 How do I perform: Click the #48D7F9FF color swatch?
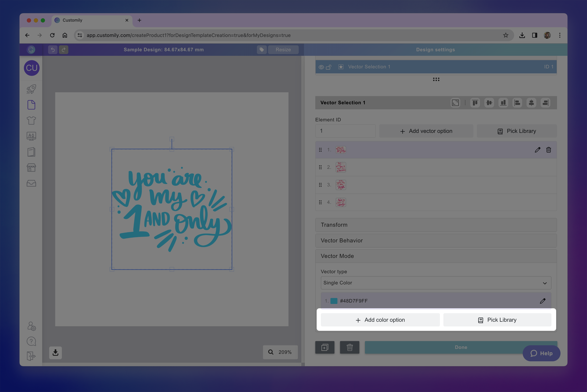334,301
